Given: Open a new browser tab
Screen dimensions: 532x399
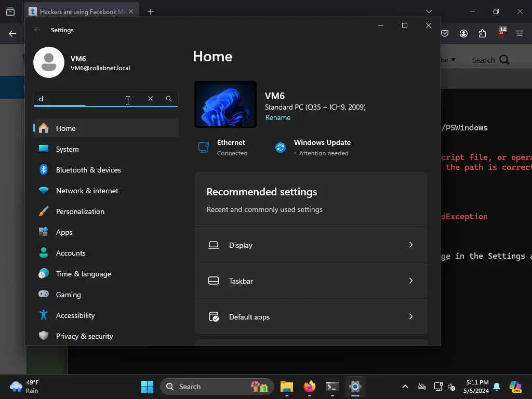Looking at the screenshot, I should tap(150, 12).
